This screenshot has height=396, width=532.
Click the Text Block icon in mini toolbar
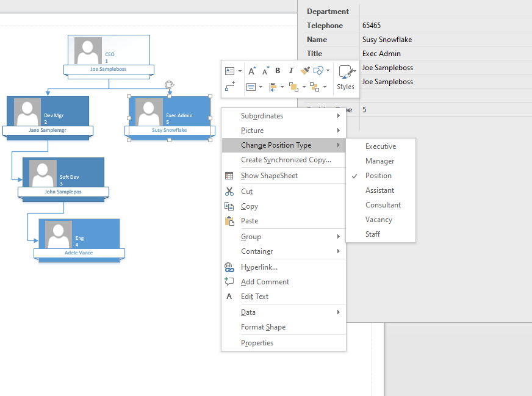click(x=229, y=71)
